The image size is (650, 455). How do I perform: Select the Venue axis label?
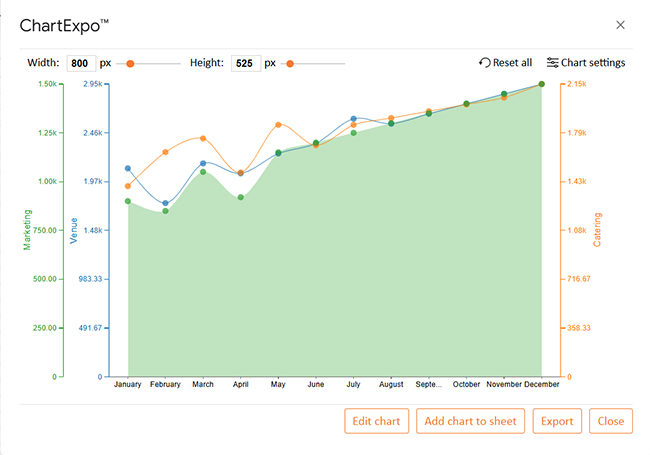(73, 231)
